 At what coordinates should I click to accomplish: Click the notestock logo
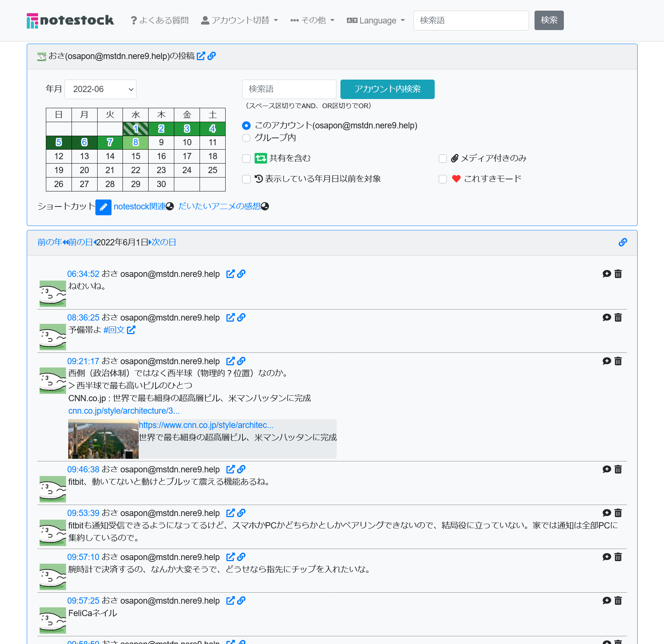(70, 21)
